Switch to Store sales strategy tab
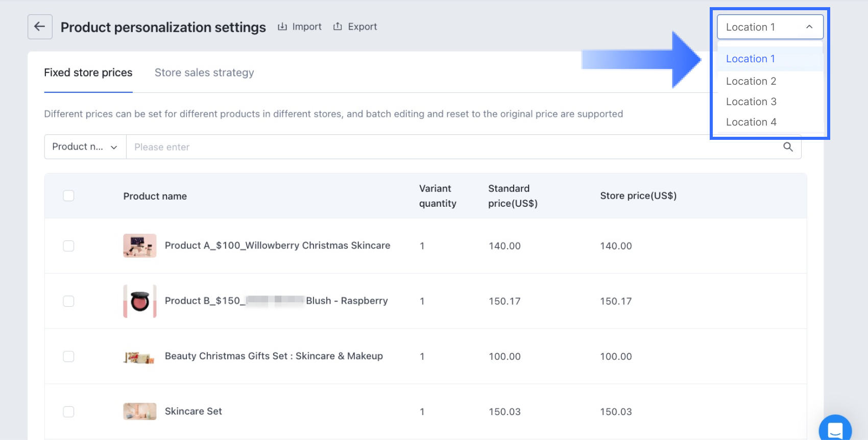The image size is (868, 440). coord(204,72)
